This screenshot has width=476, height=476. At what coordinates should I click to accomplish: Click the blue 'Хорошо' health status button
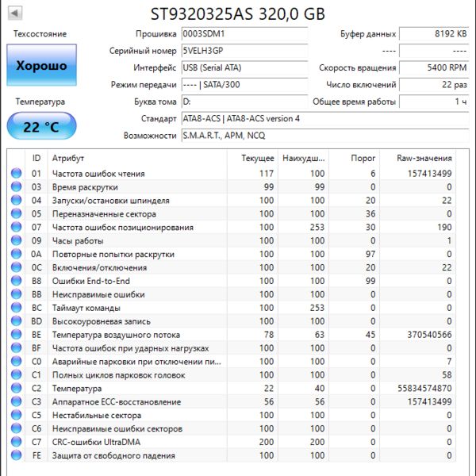(x=41, y=65)
